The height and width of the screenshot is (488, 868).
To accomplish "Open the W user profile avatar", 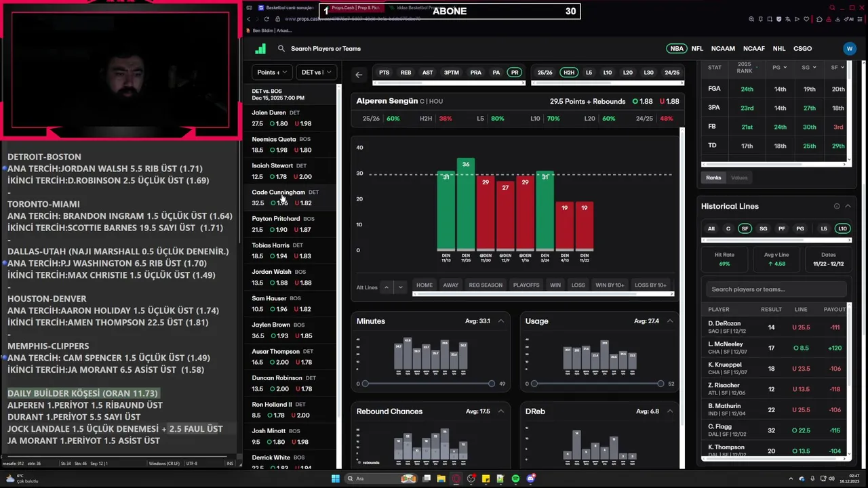I will click(x=850, y=49).
